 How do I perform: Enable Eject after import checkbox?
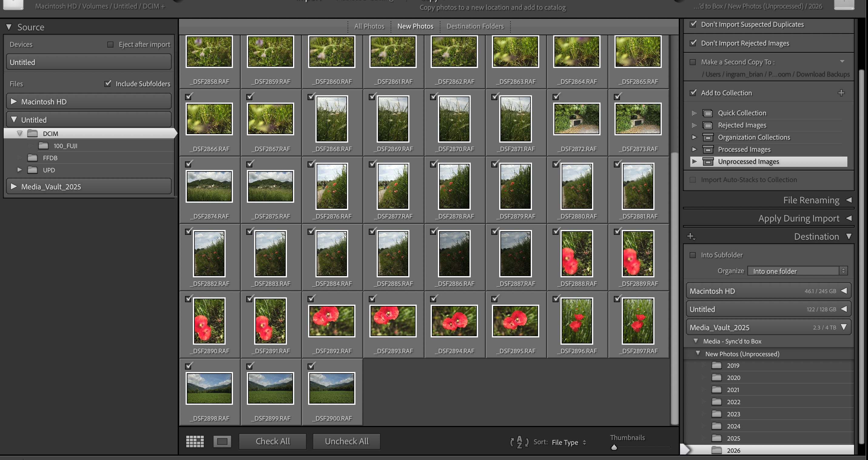pyautogui.click(x=110, y=45)
